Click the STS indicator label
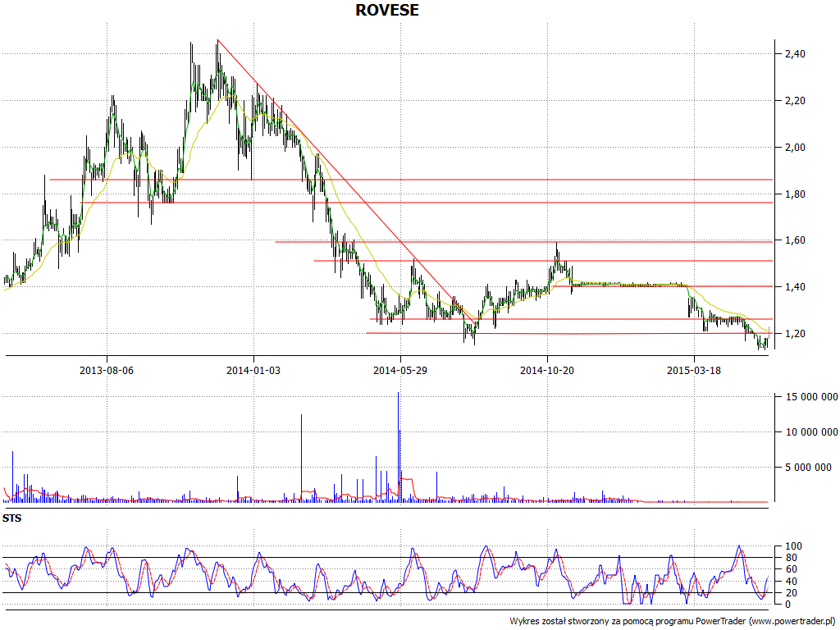 [11, 518]
